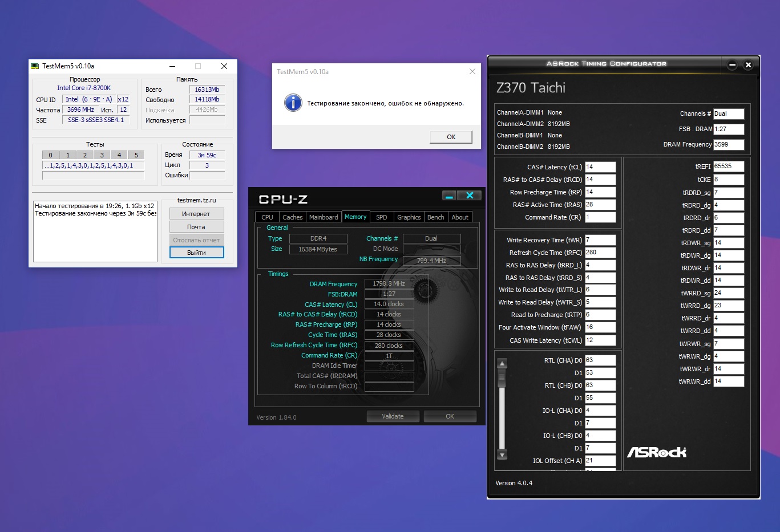Click the RTL (CHA) D0 field
The width and height of the screenshot is (780, 532).
coord(600,360)
